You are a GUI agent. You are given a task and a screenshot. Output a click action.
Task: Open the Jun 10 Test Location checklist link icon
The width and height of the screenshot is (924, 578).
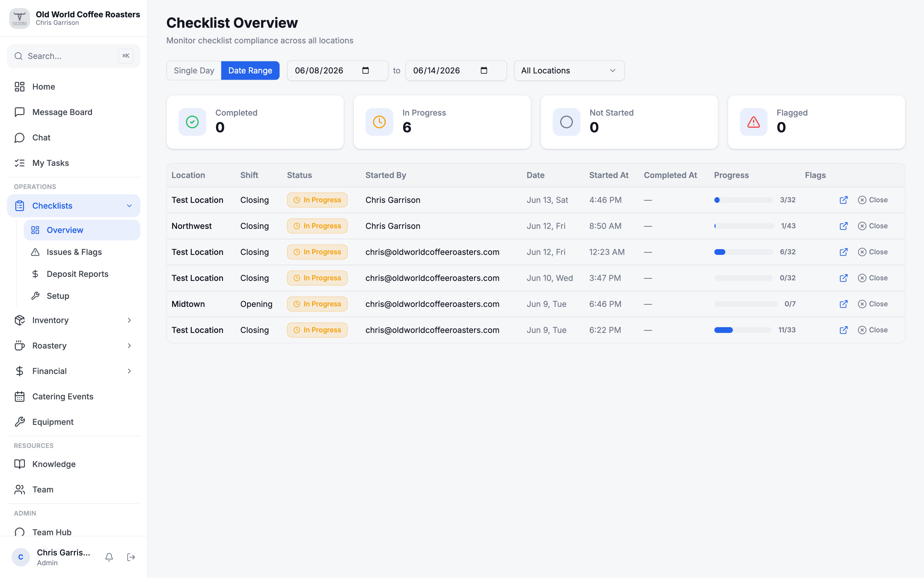pos(843,278)
